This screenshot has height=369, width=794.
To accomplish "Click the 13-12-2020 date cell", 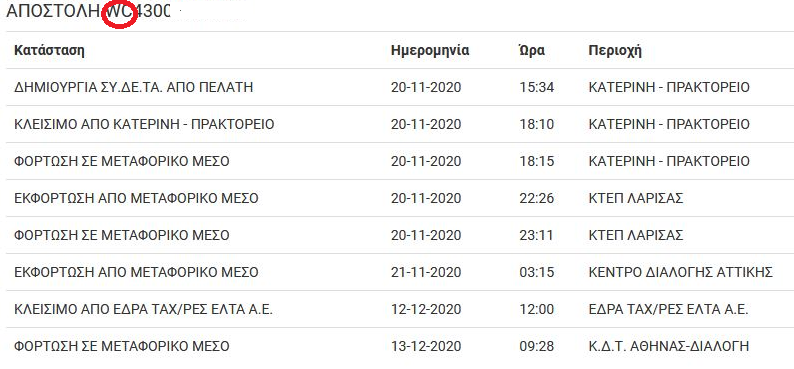I will point(426,346).
